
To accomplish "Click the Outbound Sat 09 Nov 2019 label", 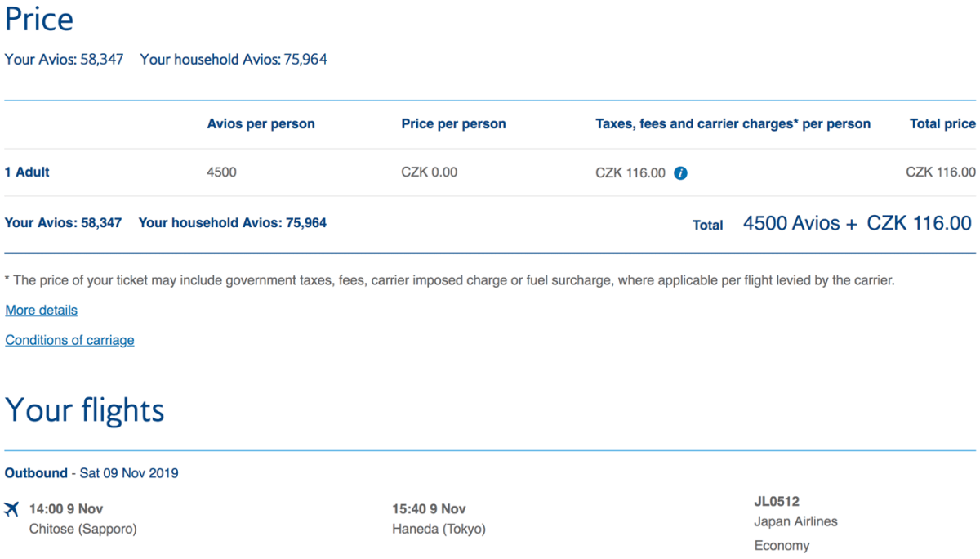I will 91,473.
